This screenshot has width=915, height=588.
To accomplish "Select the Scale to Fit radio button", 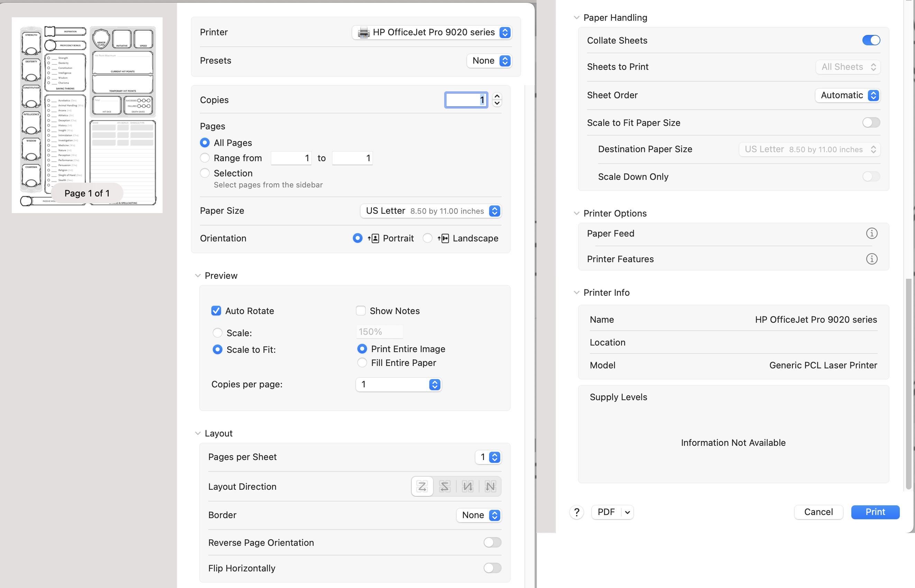I will pos(217,350).
